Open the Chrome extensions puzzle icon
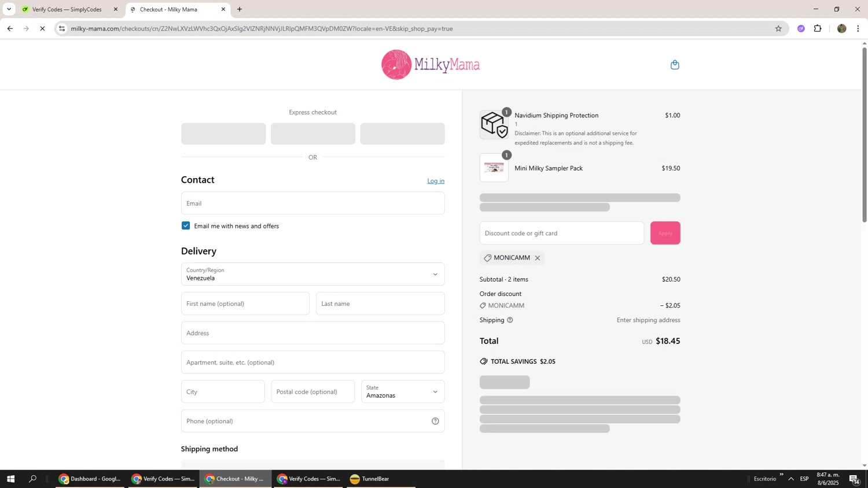The image size is (868, 488). coord(818,28)
